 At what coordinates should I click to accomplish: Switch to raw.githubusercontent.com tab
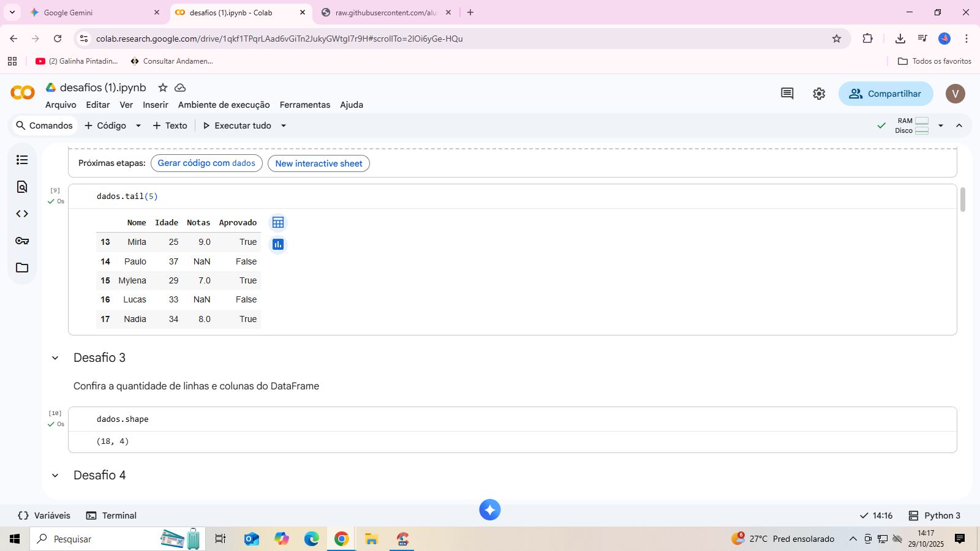coord(386,12)
